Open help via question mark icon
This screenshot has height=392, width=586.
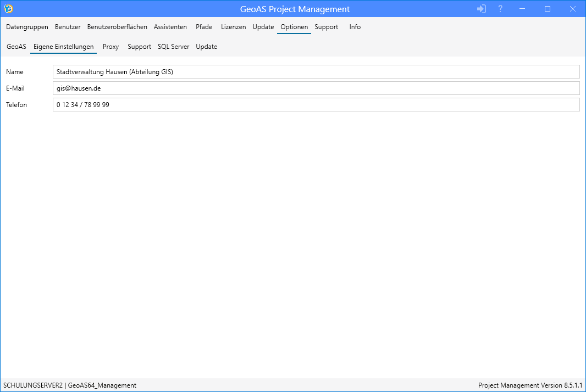coord(500,9)
